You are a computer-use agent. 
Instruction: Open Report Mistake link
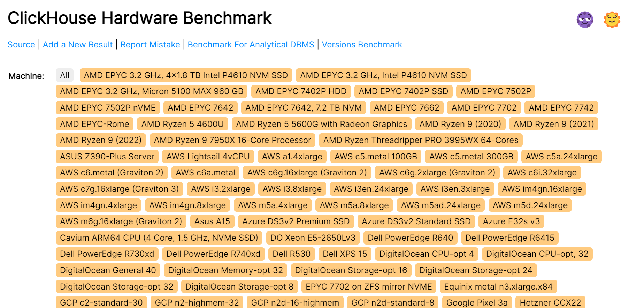150,45
